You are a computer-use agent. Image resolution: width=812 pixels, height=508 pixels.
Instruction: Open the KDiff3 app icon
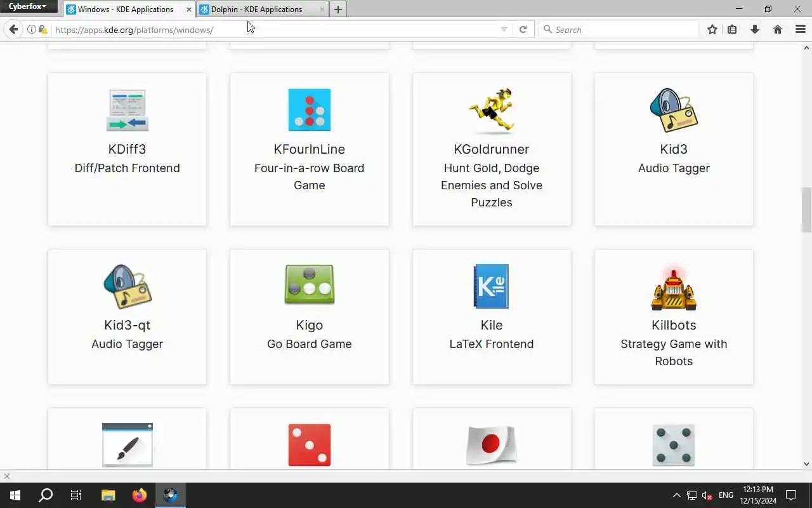coord(127,110)
